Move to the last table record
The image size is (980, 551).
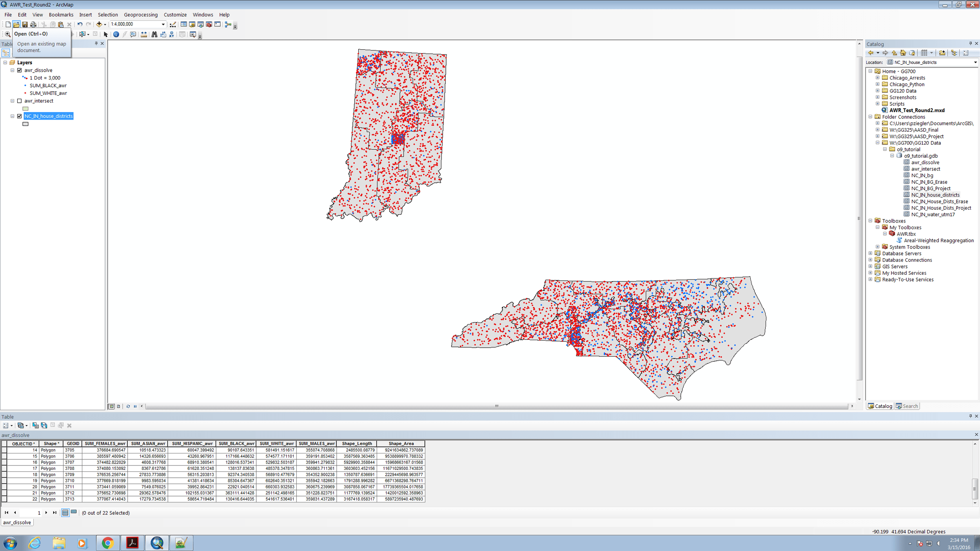[x=54, y=513]
